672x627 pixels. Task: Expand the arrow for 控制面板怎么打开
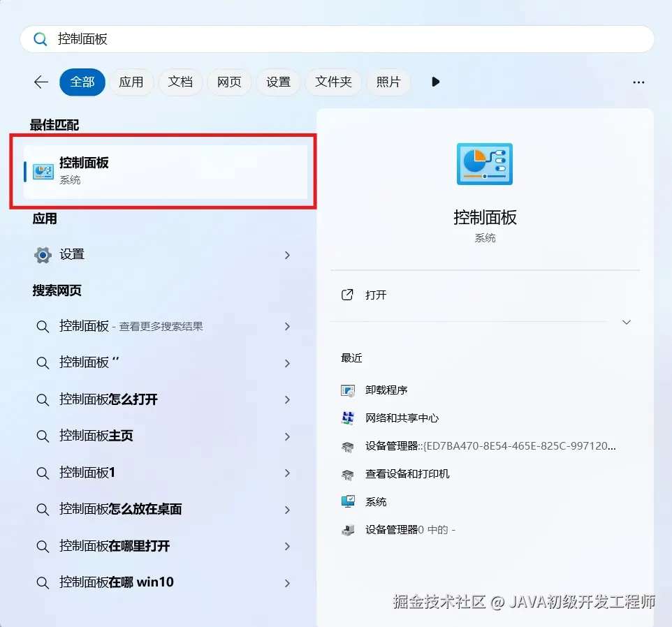click(x=287, y=399)
